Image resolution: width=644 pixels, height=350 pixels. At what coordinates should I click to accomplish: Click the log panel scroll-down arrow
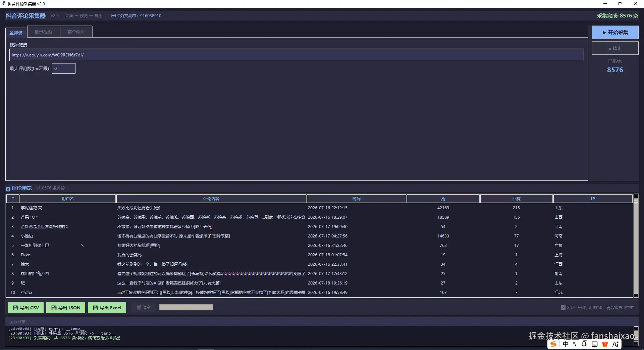point(636,344)
